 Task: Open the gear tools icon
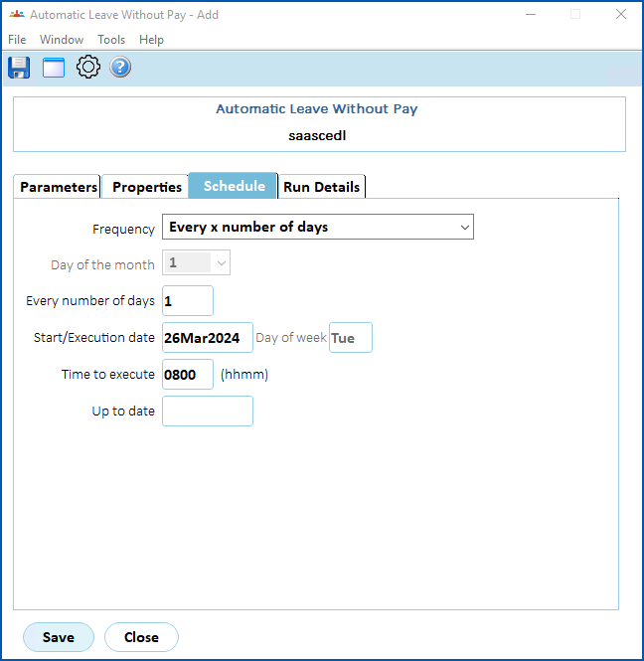click(88, 67)
